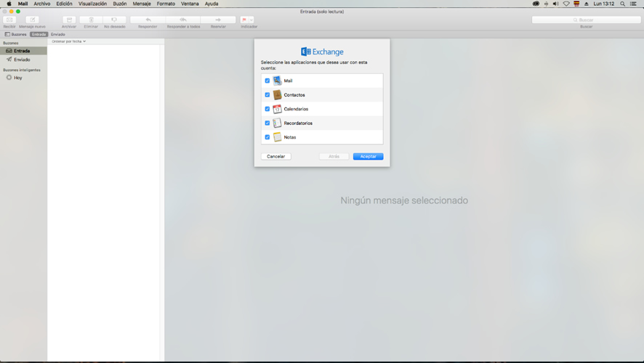The image size is (644, 363).
Task: Compose with the Mensaje nuevo icon
Action: point(32,20)
